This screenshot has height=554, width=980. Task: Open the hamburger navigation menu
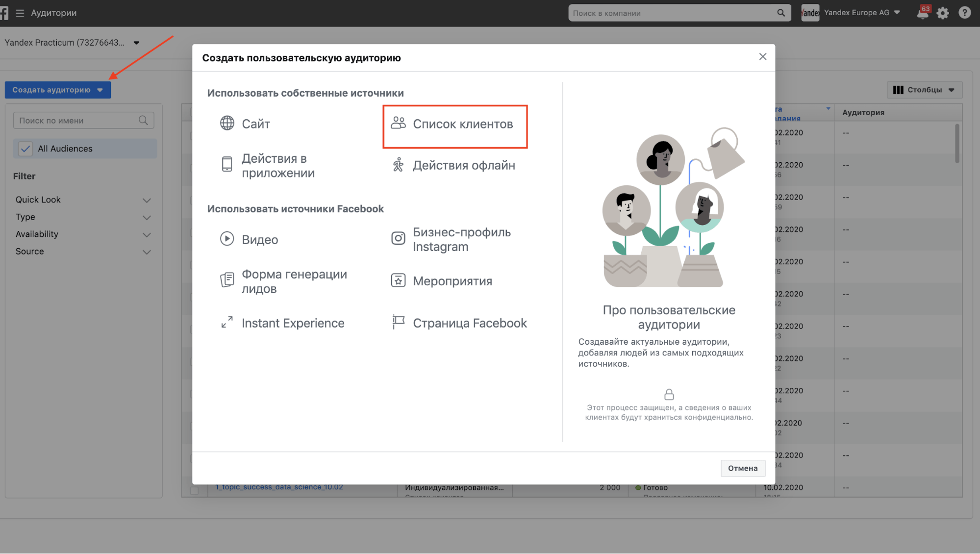click(x=20, y=13)
